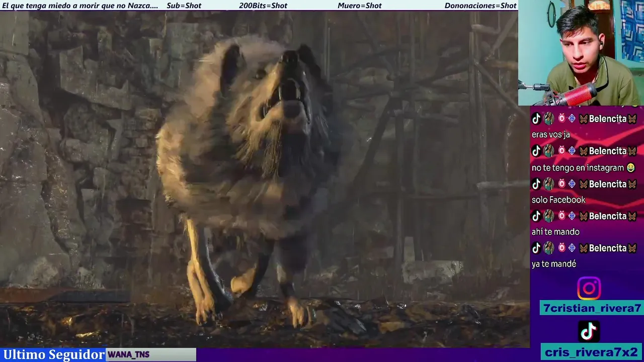Image resolution: width=644 pixels, height=362 pixels.
Task: Click the pink badge above 'solo Facebook'
Action: 561,184
